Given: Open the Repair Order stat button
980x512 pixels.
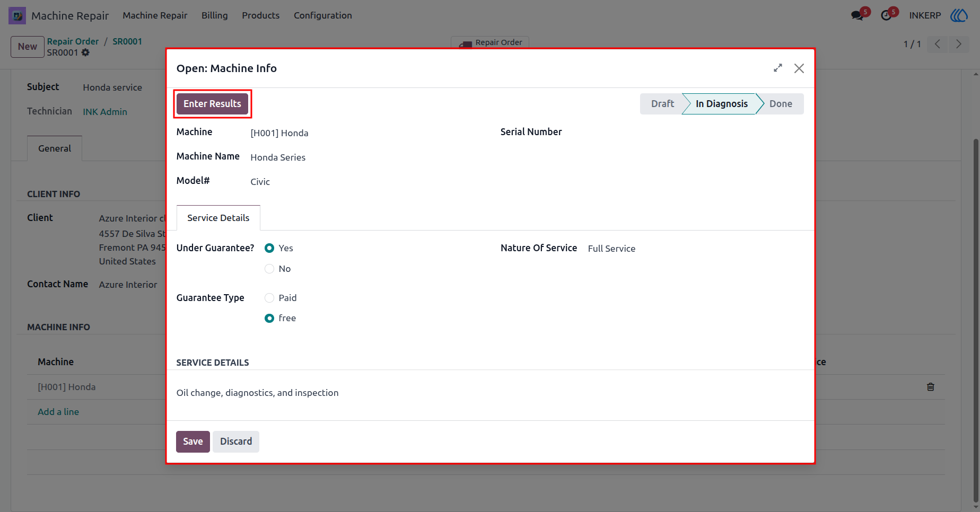Looking at the screenshot, I should pyautogui.click(x=490, y=42).
